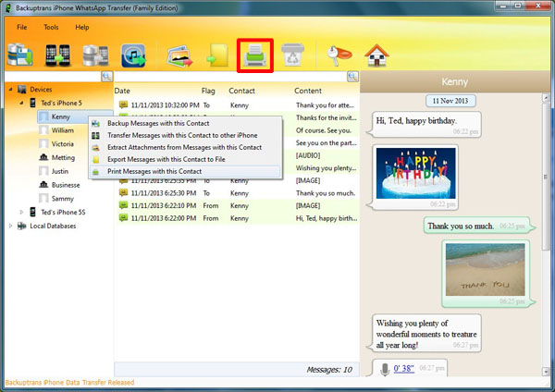The width and height of the screenshot is (555, 392).
Task: Choose Print Messages with this Contact
Action: coord(186,171)
